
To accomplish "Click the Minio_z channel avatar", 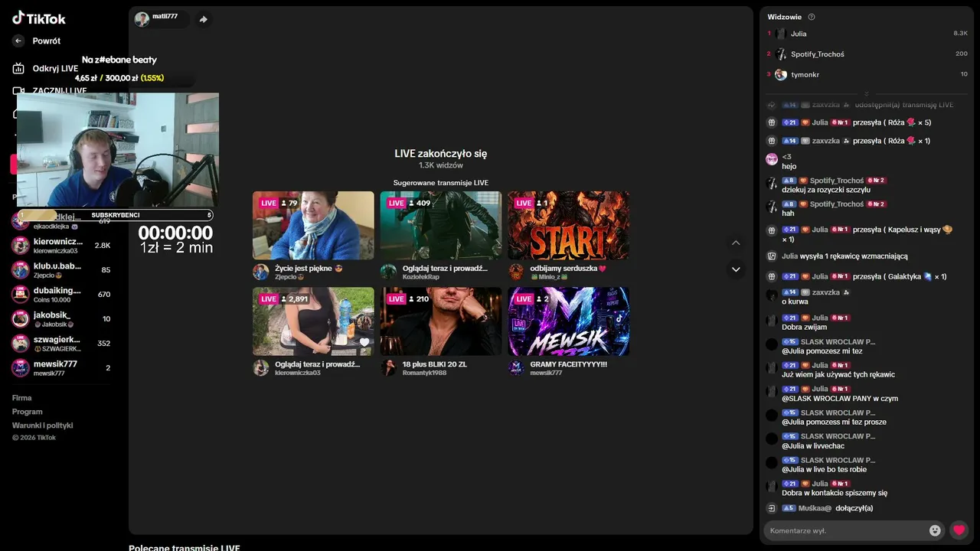I will 517,272.
